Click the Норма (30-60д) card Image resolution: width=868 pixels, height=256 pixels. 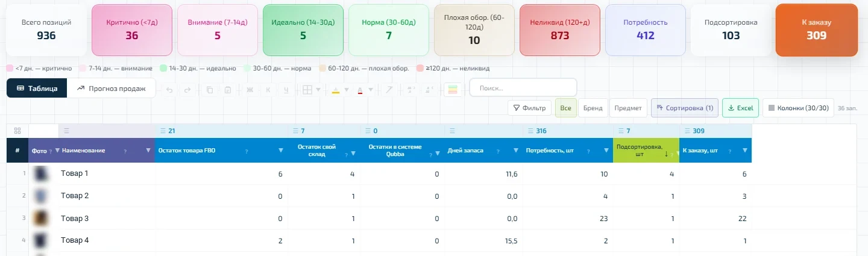pos(389,30)
